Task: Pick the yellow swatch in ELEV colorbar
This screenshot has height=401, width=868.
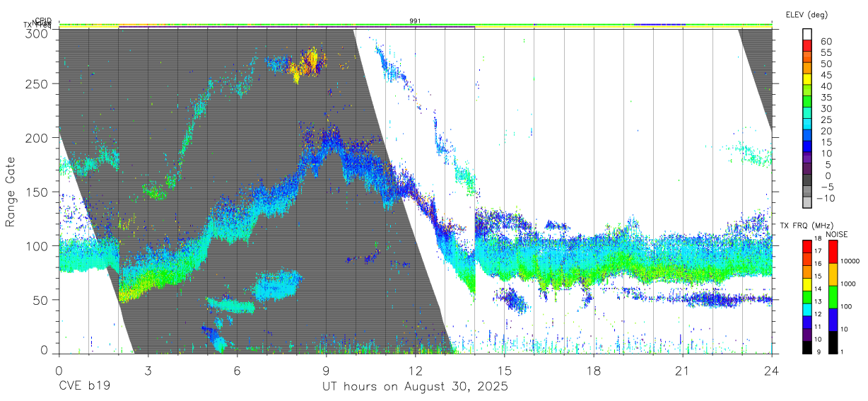Action: point(807,79)
